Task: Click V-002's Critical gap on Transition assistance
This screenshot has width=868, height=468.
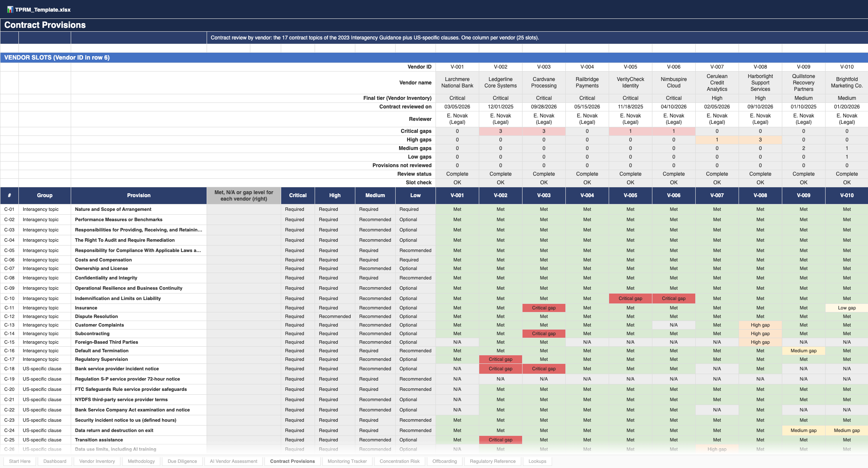Action: coord(501,440)
